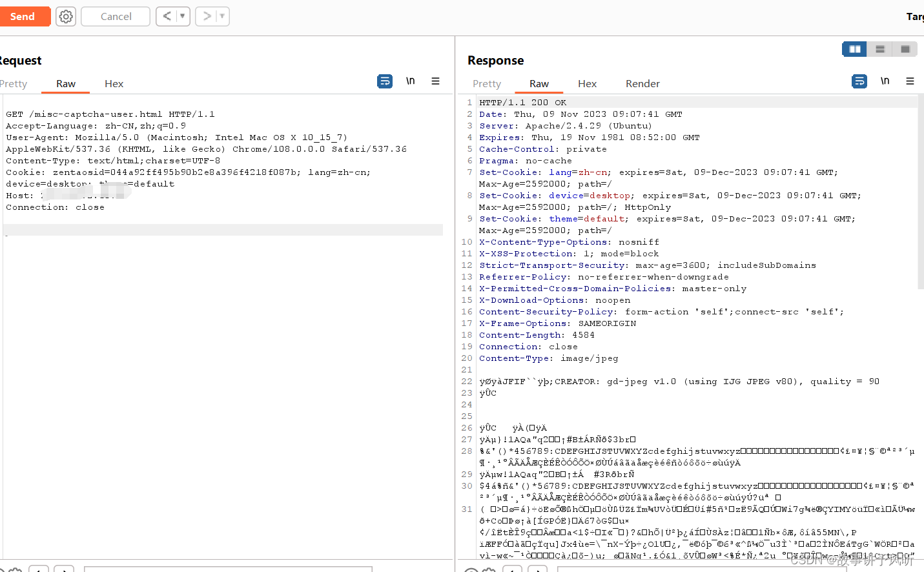
Task: Click the Content-Security-Policy header line
Action: tap(661, 312)
